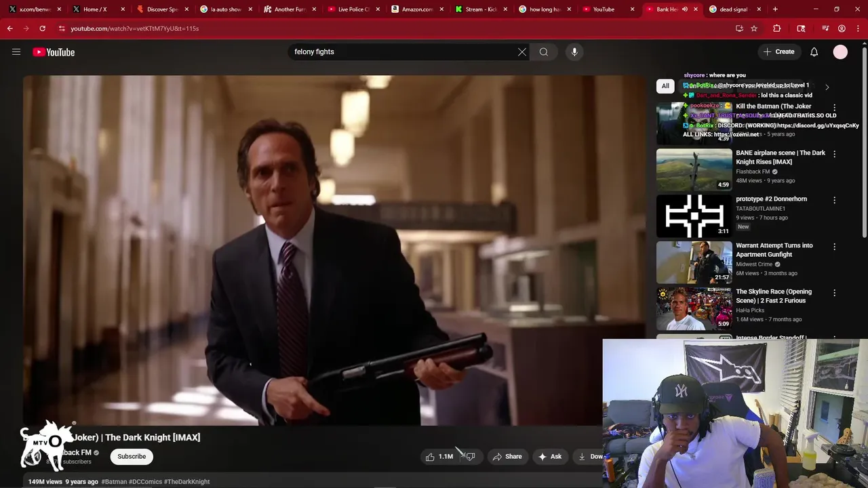Open the browser three-dot menu
Screen dimensions: 868x488
(858, 28)
